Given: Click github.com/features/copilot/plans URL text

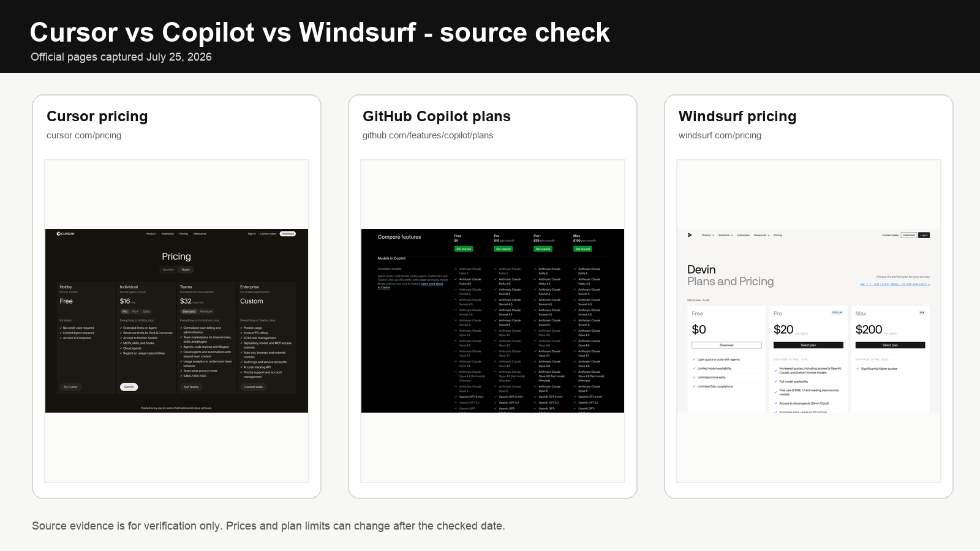Looking at the screenshot, I should tap(428, 135).
